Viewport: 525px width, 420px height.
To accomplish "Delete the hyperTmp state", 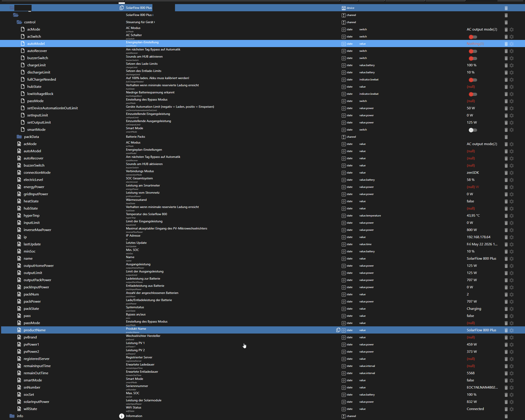I will tap(506, 216).
